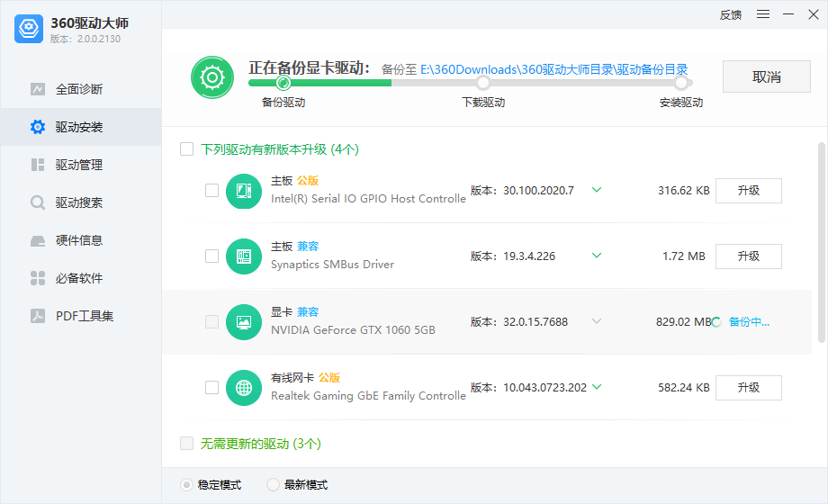Check the Intel Serial IO GPIO driver box
Viewport: 828px width, 504px height.
[211, 190]
